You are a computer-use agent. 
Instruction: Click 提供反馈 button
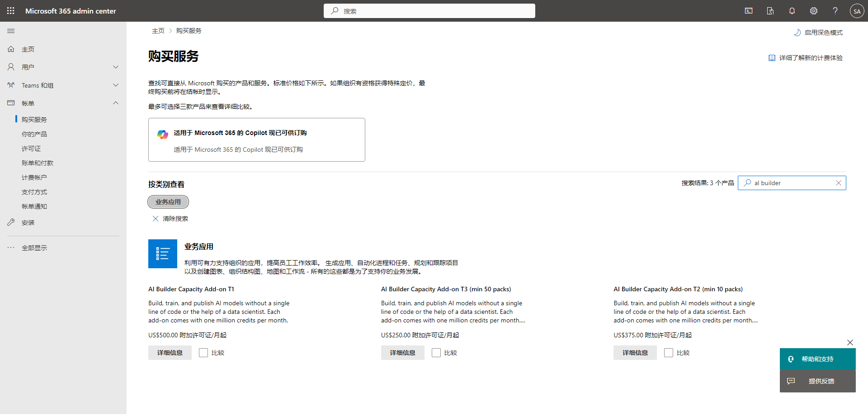pos(817,381)
